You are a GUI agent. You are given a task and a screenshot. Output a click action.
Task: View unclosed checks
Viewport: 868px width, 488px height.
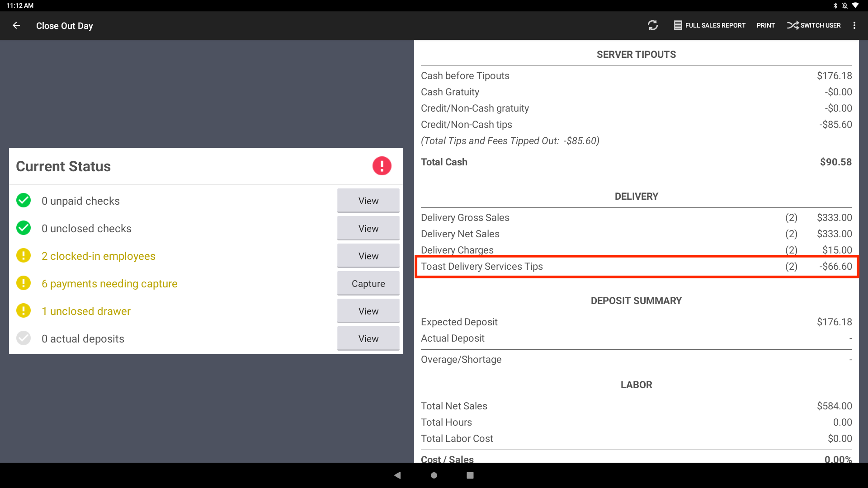pyautogui.click(x=368, y=228)
